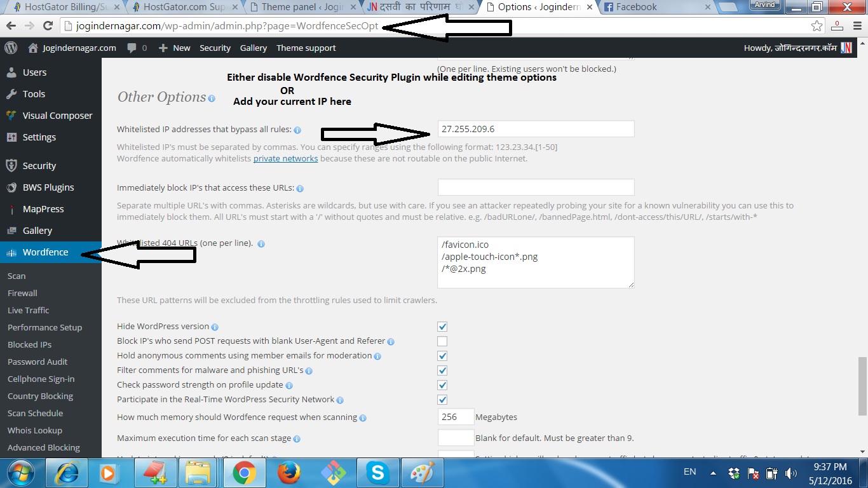Toggle Filter comments for malware checkbox
The height and width of the screenshot is (488, 868).
(442, 370)
